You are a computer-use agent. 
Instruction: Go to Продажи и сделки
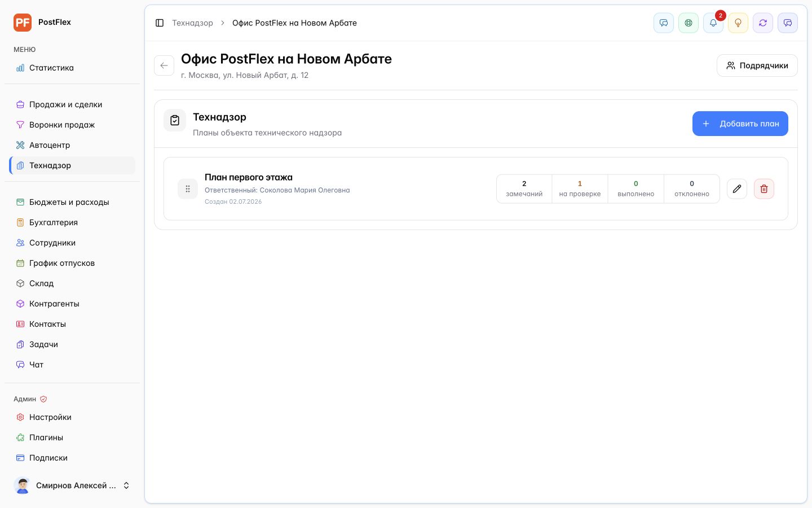pyautogui.click(x=72, y=104)
